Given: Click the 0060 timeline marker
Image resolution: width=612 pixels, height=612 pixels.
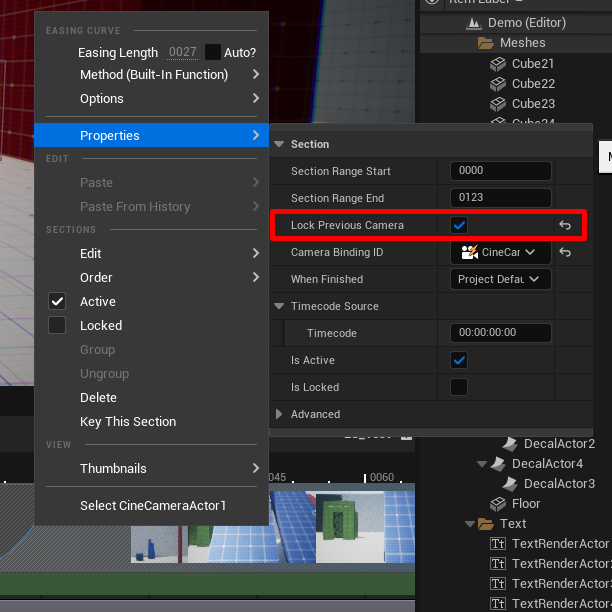Looking at the screenshot, I should [382, 477].
